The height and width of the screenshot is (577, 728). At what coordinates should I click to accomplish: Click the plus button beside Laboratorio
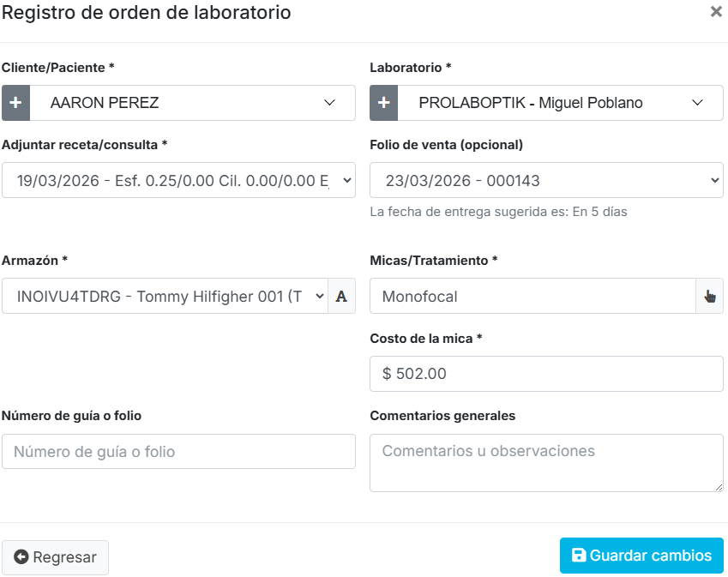[x=383, y=103]
